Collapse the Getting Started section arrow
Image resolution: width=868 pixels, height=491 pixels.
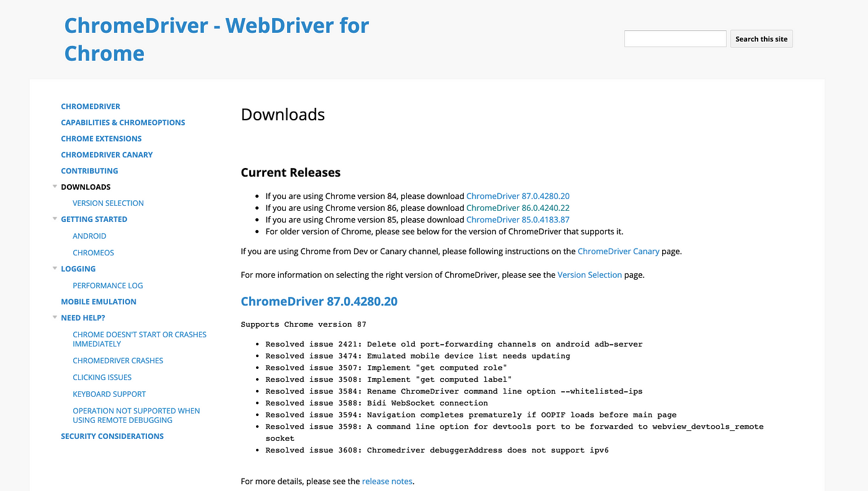55,219
